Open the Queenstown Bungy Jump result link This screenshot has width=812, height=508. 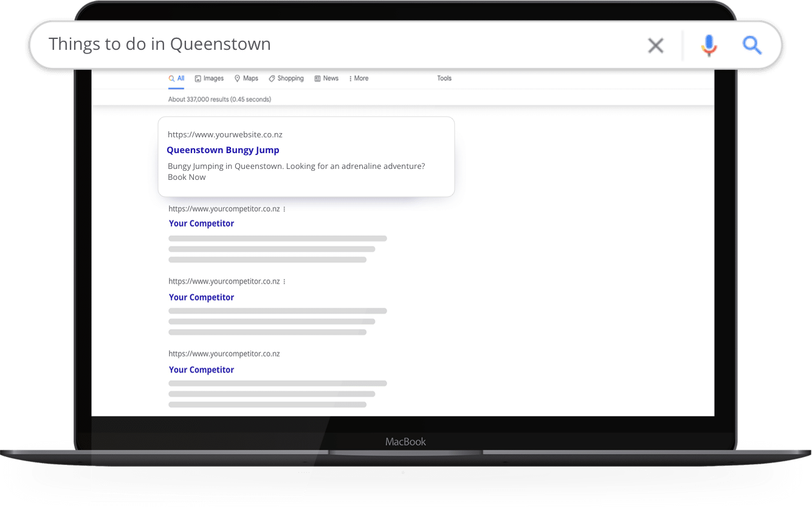[x=223, y=150]
